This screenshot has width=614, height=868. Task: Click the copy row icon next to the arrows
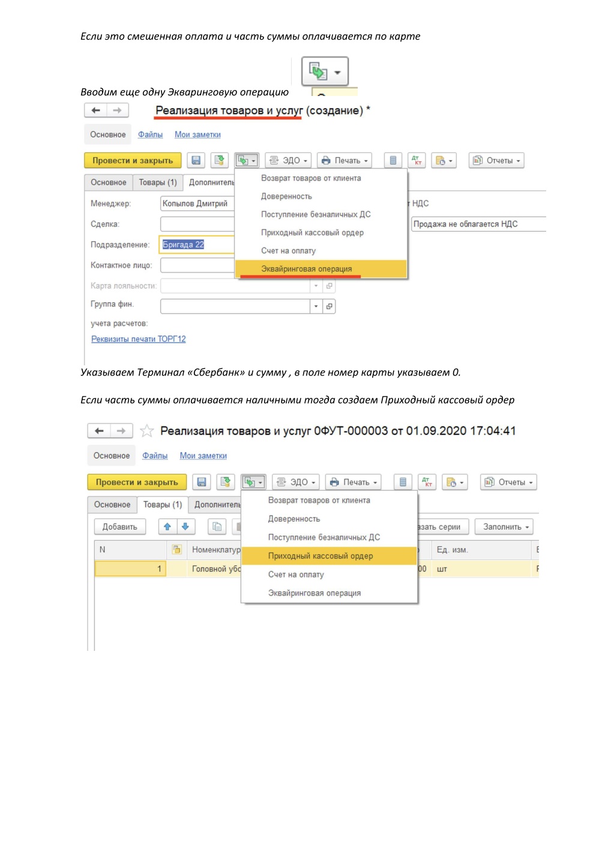tap(217, 527)
